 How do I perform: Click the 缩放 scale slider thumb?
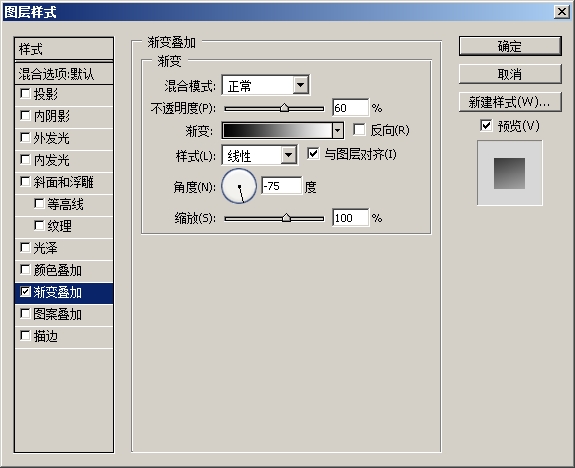tap(286, 218)
